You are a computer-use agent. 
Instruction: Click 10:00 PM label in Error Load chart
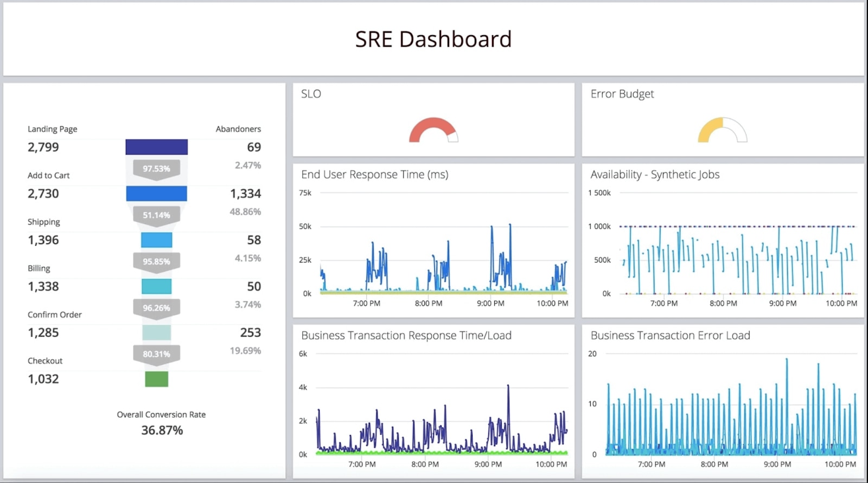(840, 465)
